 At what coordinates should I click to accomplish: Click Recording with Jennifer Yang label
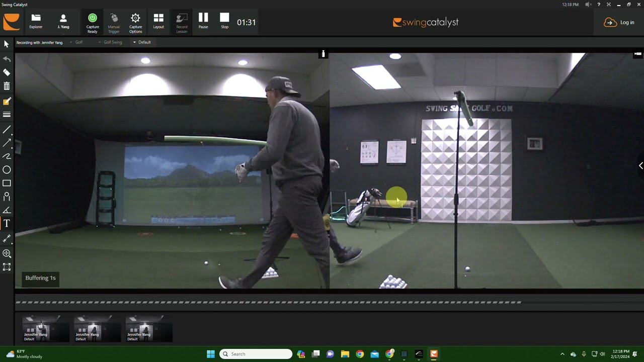point(39,42)
